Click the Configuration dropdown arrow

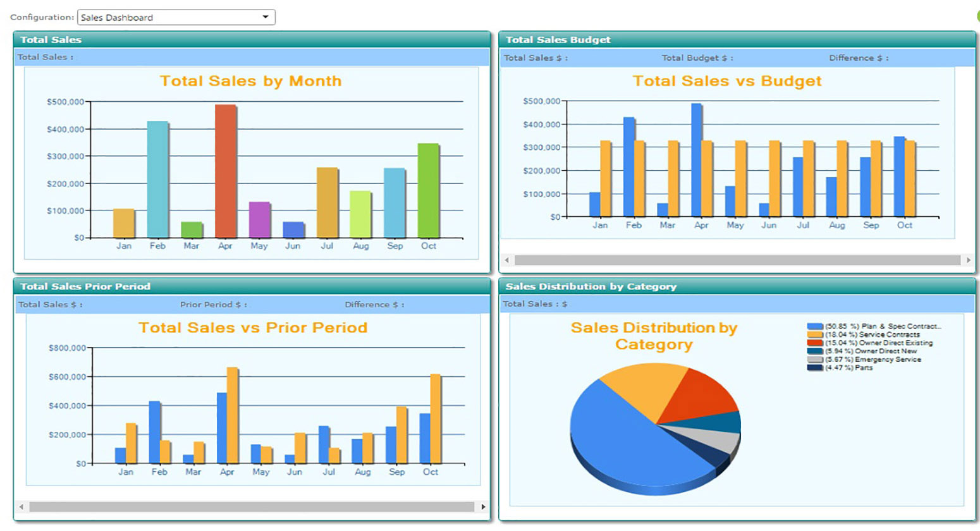(266, 17)
